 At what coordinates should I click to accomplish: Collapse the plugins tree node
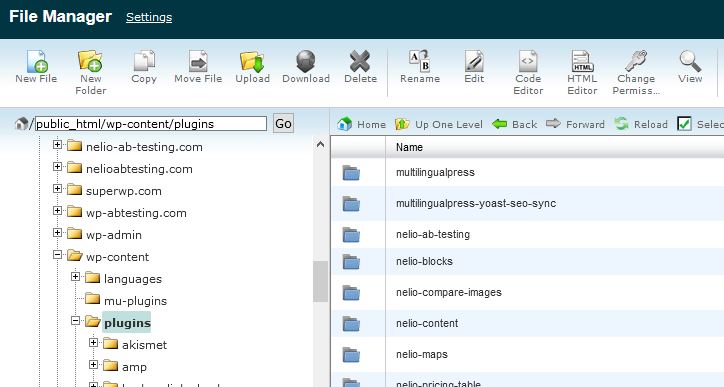(75, 320)
